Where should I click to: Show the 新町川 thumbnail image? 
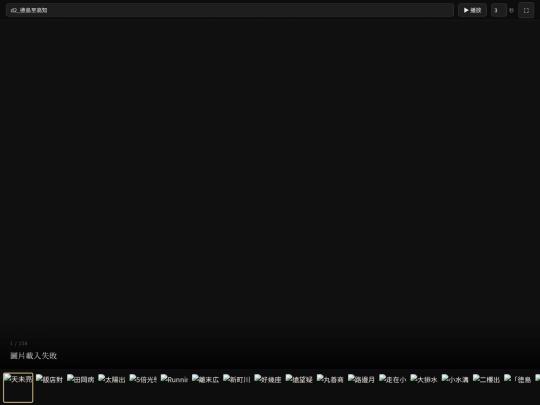(x=237, y=387)
